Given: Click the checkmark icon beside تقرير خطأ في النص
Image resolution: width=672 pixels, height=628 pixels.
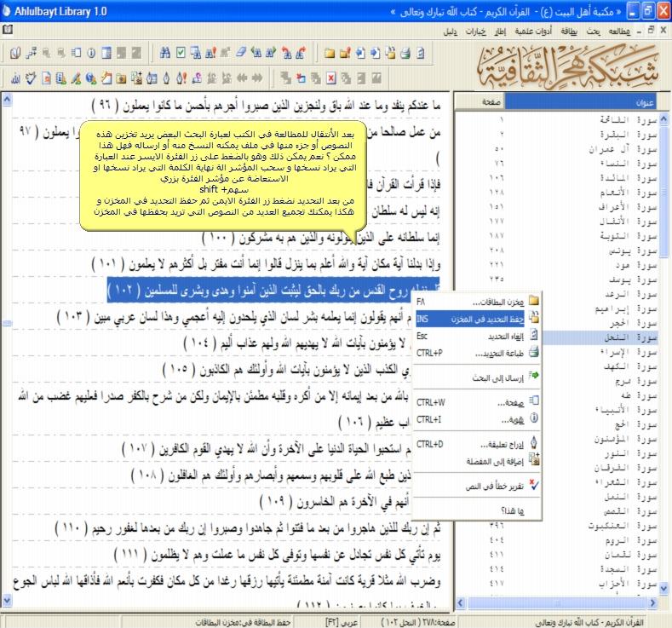Looking at the screenshot, I should click(534, 485).
